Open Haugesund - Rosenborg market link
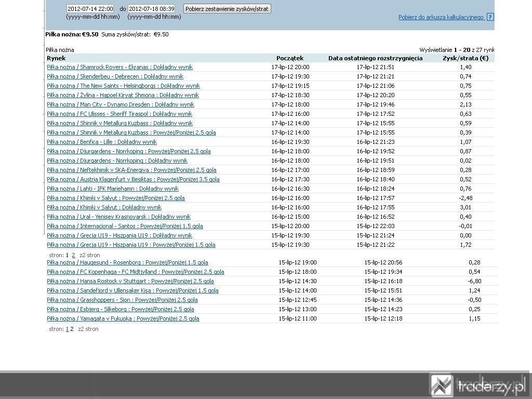Screen dimensions: 532x399 coord(128,262)
